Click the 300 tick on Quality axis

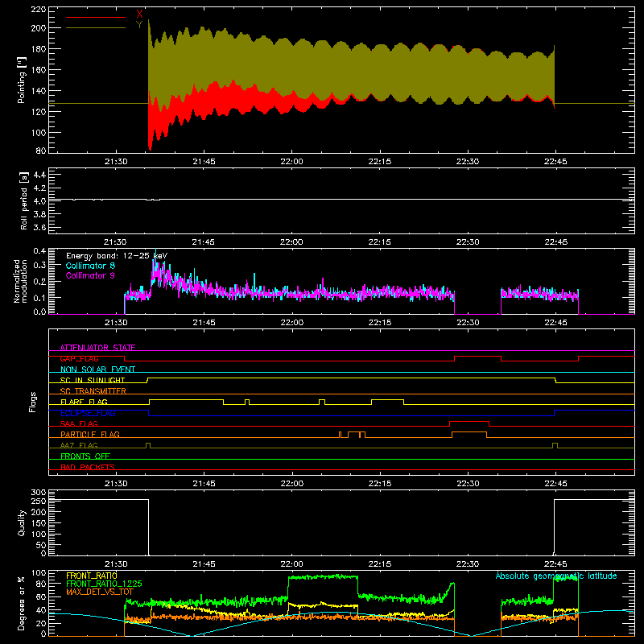coord(38,492)
